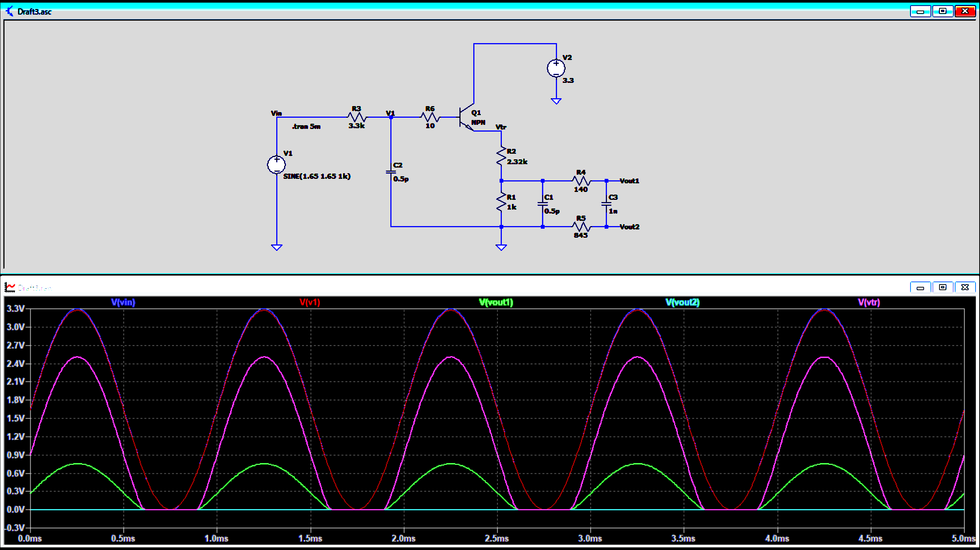980x550 pixels.
Task: Click the R6 10 ohm resistor
Action: pyautogui.click(x=430, y=117)
